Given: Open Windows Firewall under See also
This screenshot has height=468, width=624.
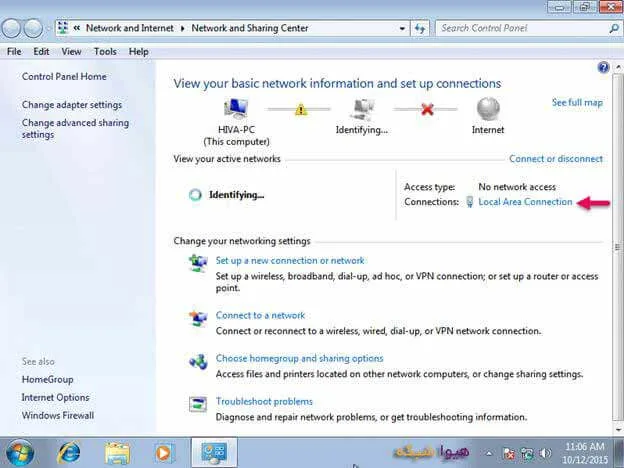Looking at the screenshot, I should click(58, 415).
